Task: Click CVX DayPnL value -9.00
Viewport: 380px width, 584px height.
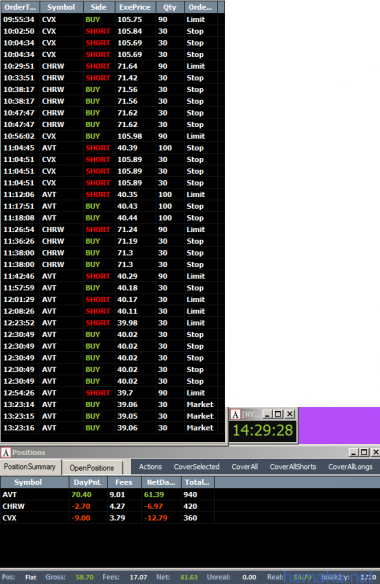Action: coord(81,518)
